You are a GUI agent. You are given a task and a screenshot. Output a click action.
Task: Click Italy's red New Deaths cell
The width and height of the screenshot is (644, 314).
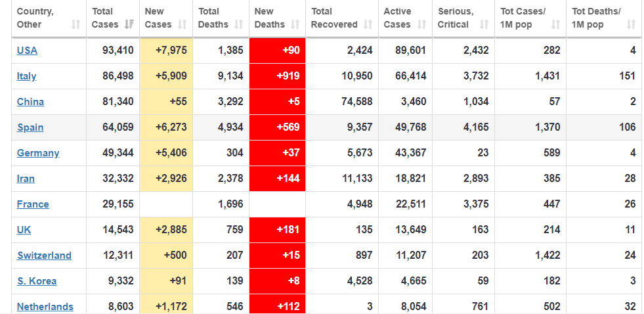(277, 76)
